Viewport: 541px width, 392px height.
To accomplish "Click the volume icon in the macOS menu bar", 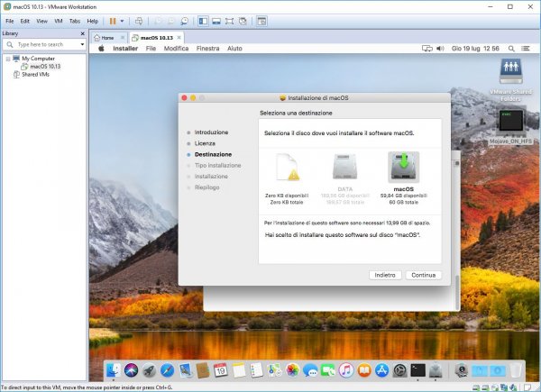I will (440, 49).
